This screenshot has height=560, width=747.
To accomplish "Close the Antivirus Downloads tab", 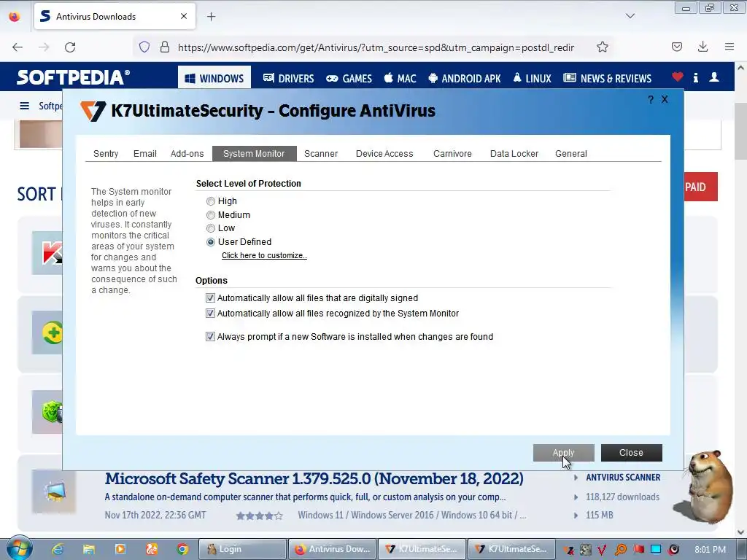I will tap(184, 16).
